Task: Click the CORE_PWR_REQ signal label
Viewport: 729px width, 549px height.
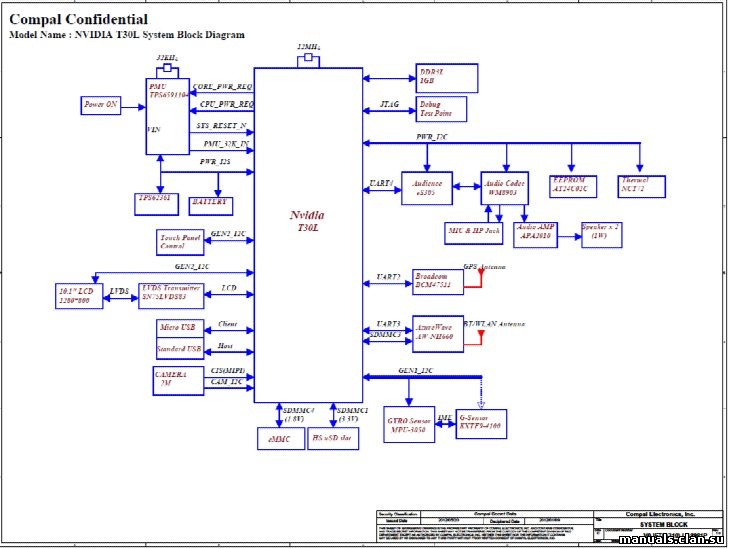Action: [x=222, y=87]
